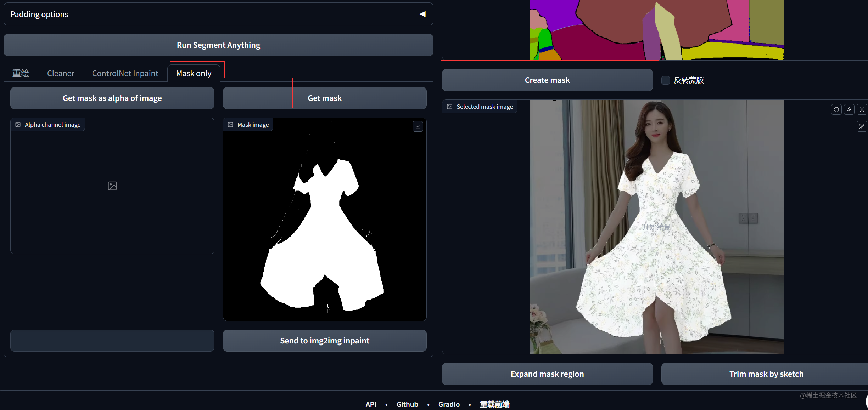Image resolution: width=868 pixels, height=410 pixels.
Task: Click the colored segmentation map image
Action: pos(657,30)
